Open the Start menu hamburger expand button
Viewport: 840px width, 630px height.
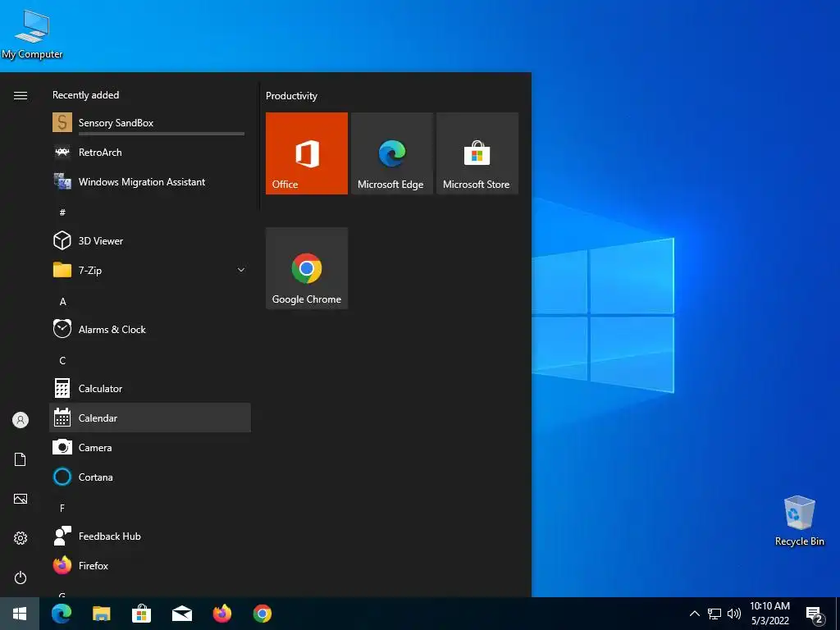tap(21, 95)
